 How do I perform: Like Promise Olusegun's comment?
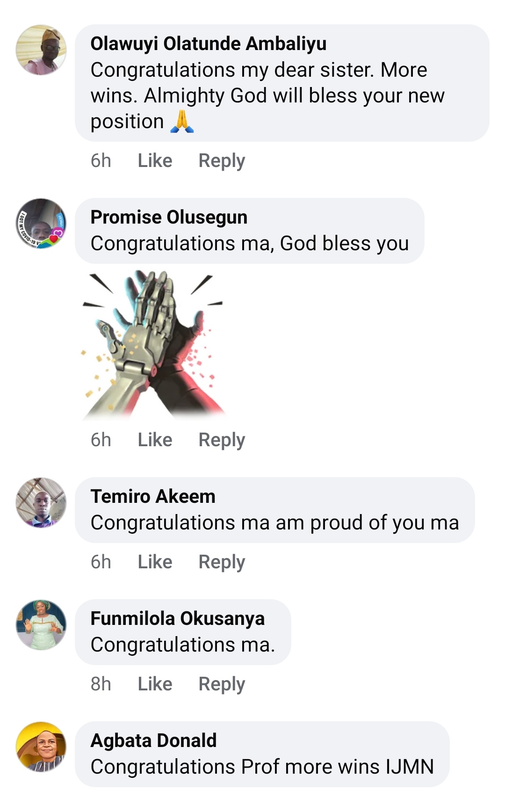click(x=155, y=440)
